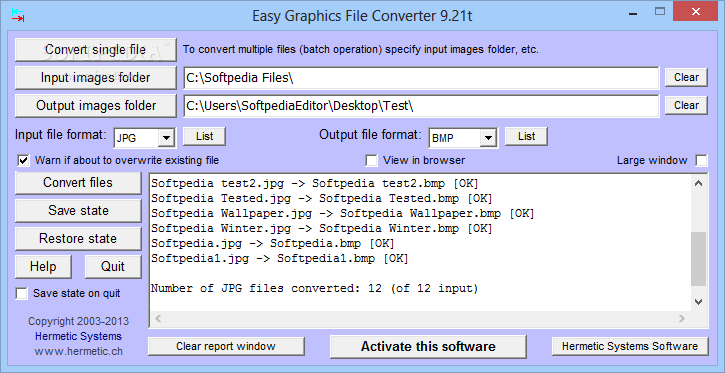
Task: Enable Large window checkbox
Action: coord(701,160)
